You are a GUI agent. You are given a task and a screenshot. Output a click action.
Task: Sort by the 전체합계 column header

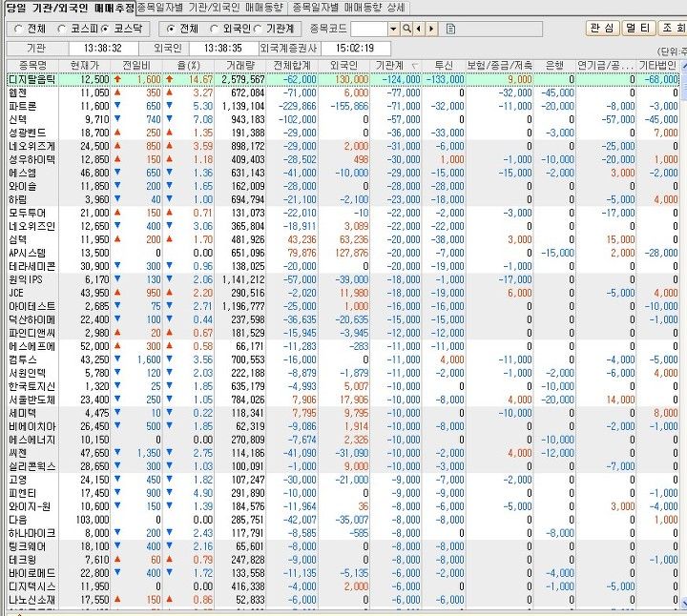292,65
